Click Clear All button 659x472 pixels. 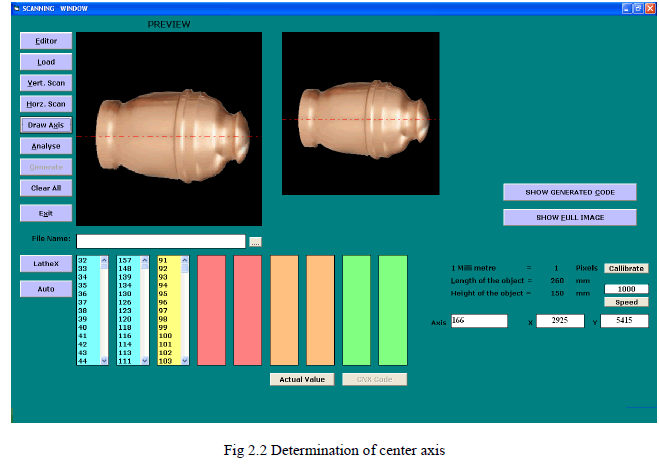(x=46, y=188)
